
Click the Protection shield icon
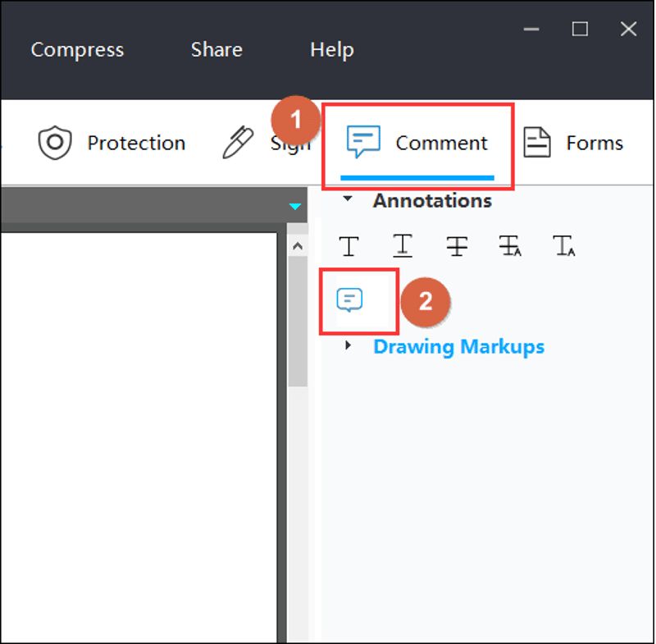(x=55, y=142)
